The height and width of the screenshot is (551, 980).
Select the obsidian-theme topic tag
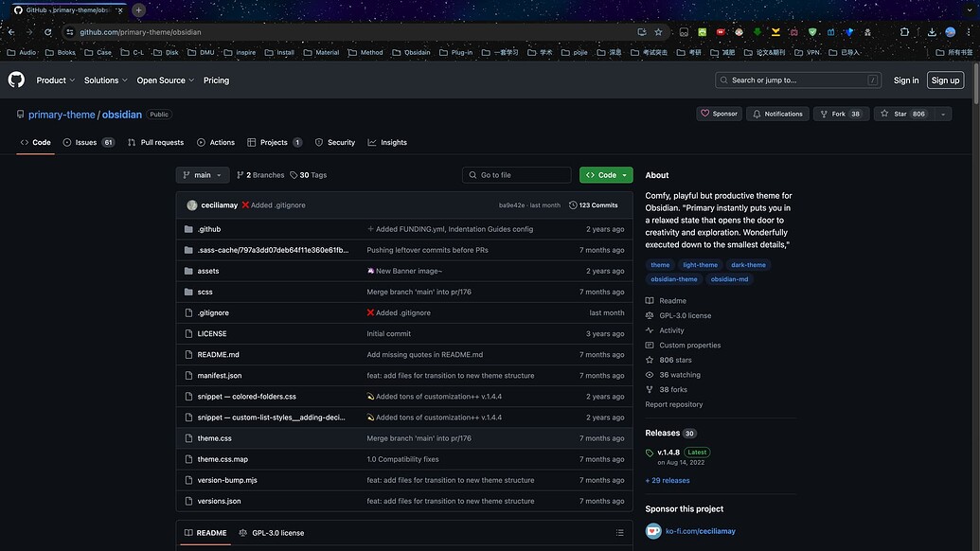(x=673, y=279)
